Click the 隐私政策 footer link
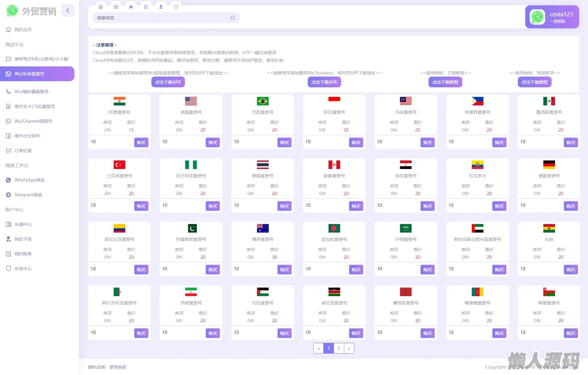588x375 pixels. coord(97,367)
